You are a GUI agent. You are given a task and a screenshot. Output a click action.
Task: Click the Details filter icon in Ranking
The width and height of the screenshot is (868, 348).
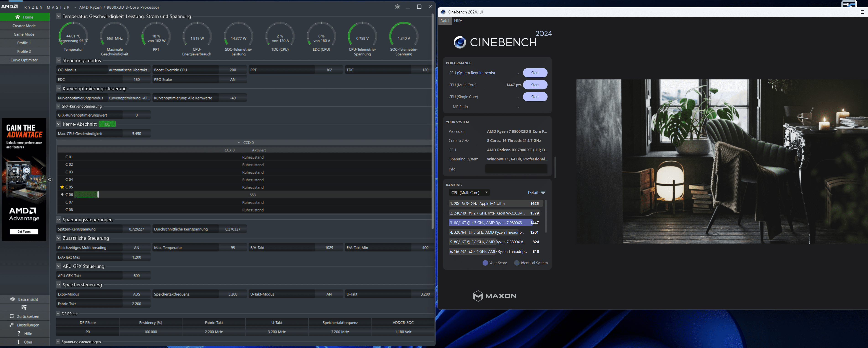click(x=543, y=193)
